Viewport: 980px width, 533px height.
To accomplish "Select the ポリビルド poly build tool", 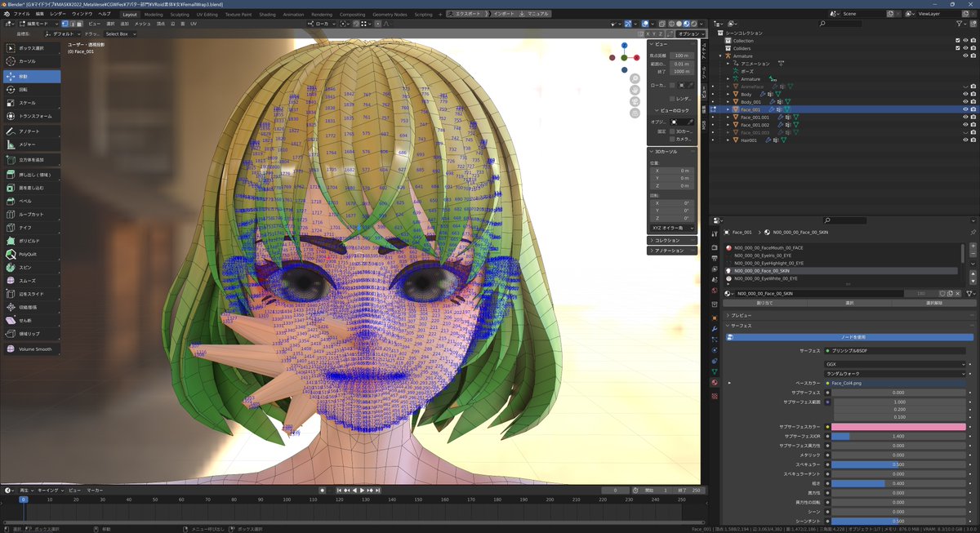I will pos(31,241).
